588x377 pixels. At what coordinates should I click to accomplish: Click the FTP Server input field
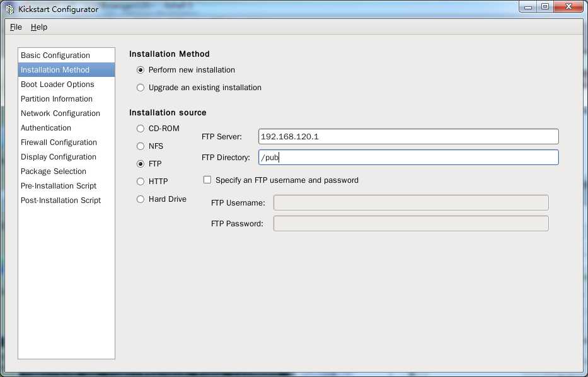click(408, 137)
